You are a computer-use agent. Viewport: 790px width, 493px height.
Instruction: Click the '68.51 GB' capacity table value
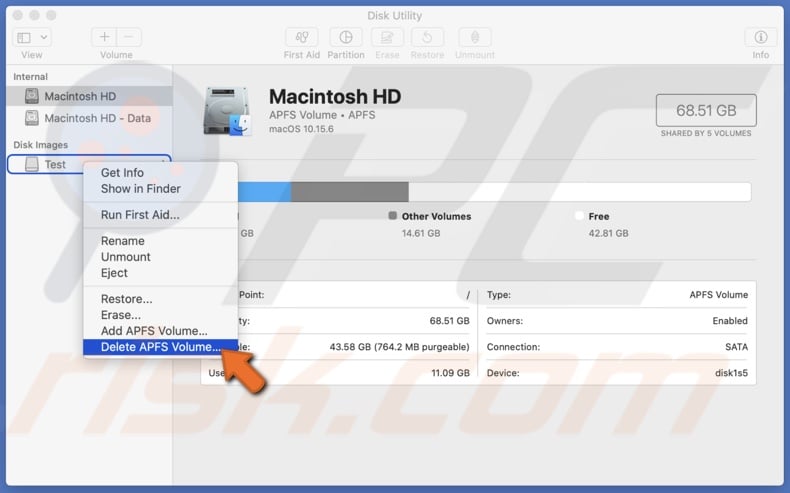(x=449, y=321)
